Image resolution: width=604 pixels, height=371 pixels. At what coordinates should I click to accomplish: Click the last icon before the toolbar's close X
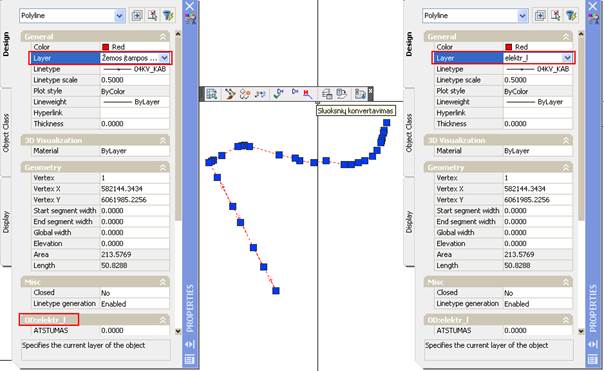[360, 94]
